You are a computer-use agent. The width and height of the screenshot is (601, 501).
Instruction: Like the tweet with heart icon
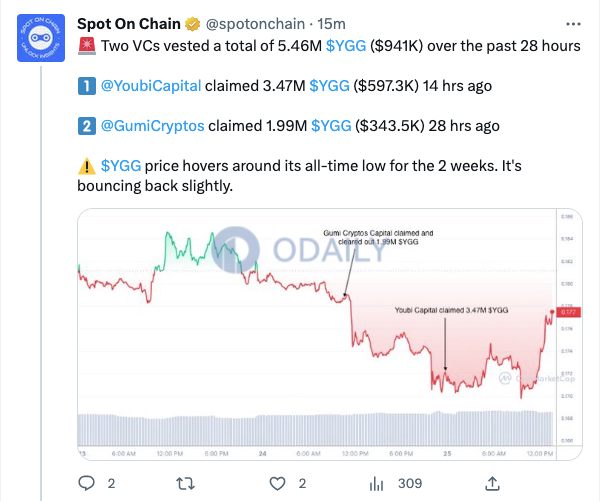(277, 483)
